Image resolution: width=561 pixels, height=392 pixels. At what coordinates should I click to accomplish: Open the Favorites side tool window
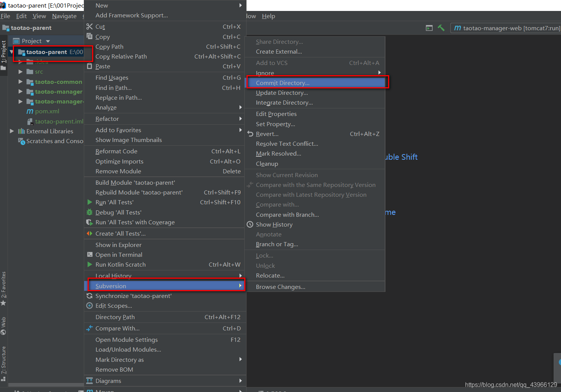pyautogui.click(x=3, y=289)
